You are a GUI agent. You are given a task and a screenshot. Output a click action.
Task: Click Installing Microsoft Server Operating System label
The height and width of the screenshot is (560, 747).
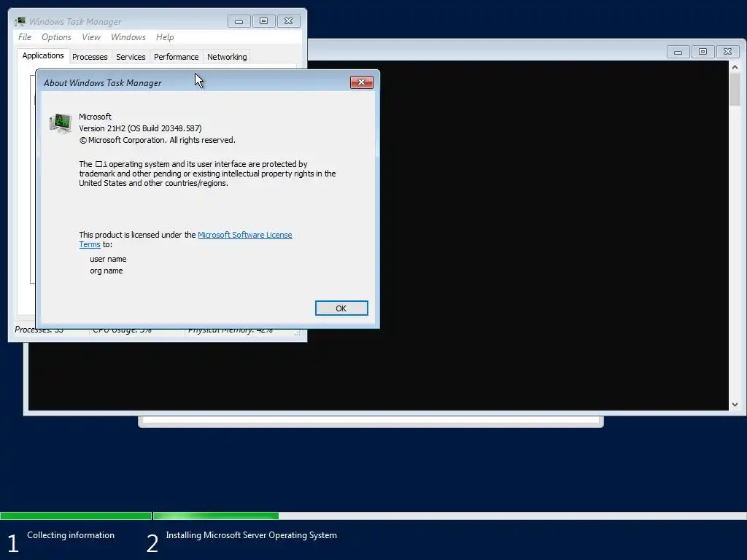tap(251, 535)
